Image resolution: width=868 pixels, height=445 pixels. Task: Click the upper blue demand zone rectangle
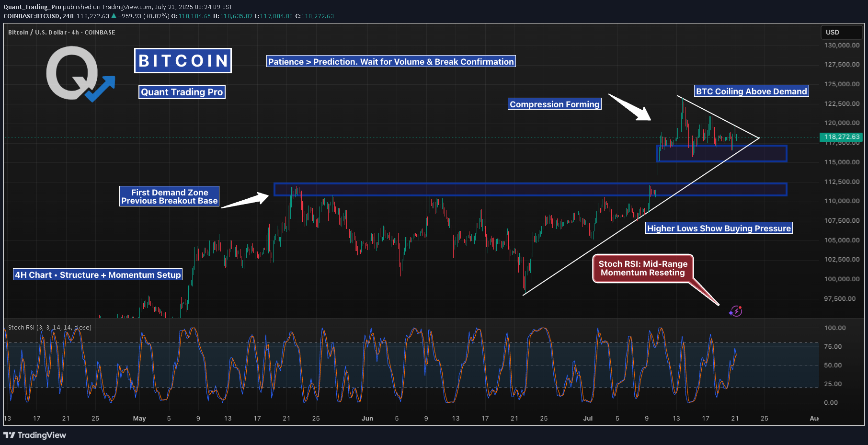[721, 153]
